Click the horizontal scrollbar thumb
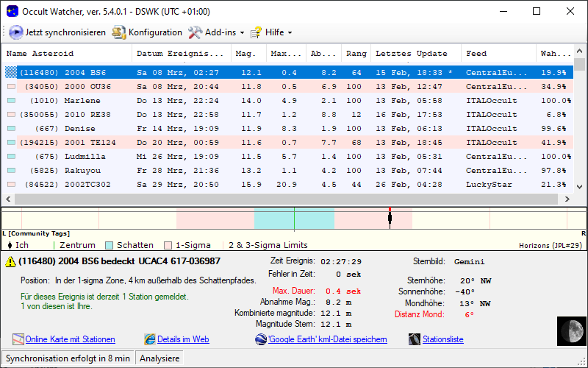Viewport: 588px width, 368px height. pos(287,199)
